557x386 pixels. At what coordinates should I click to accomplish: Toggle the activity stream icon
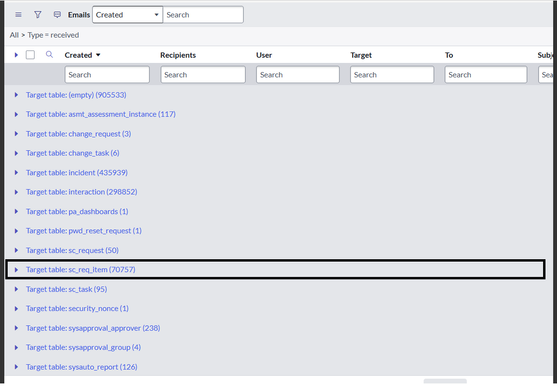pos(57,15)
